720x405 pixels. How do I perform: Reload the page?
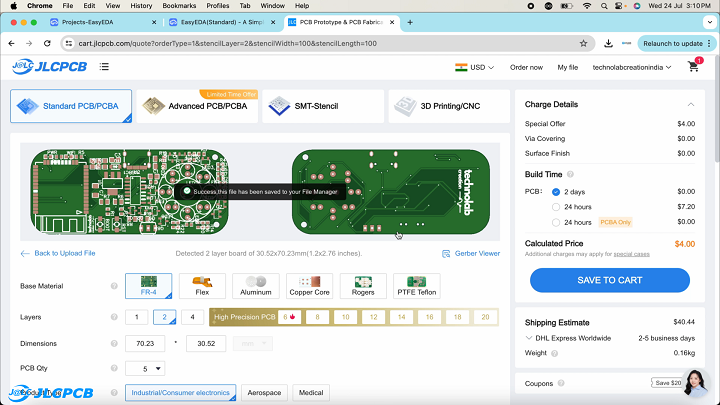[47, 43]
